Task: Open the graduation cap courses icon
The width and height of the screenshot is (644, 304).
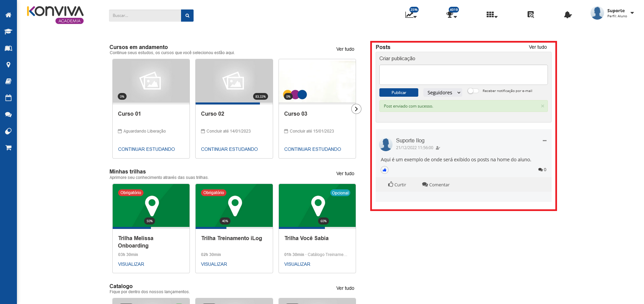Action: point(8,31)
